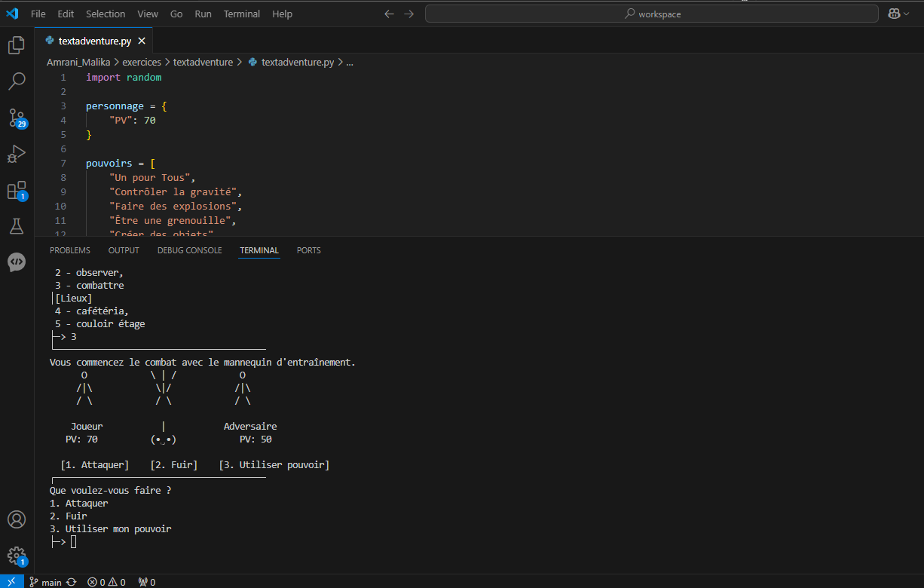Click the 'pouvoirs = [' code line
Screen dimensions: 924x588
pyautogui.click(x=121, y=164)
